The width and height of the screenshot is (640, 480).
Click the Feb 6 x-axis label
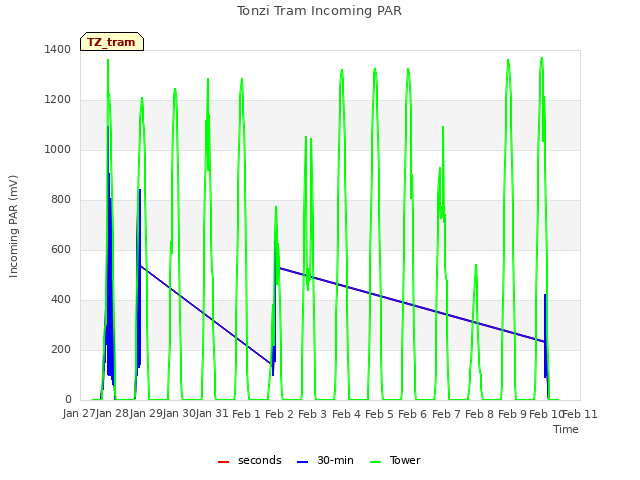coord(413,414)
